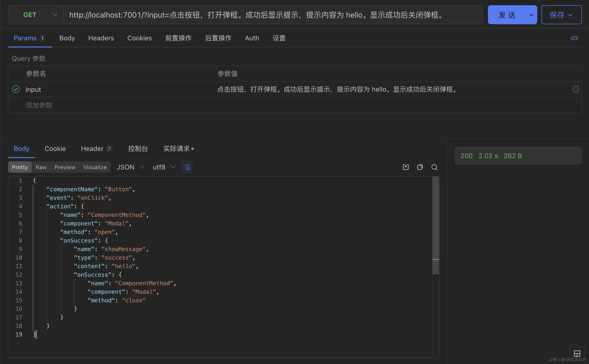Open the Cookies request tab
This screenshot has height=364, width=589.
point(139,38)
